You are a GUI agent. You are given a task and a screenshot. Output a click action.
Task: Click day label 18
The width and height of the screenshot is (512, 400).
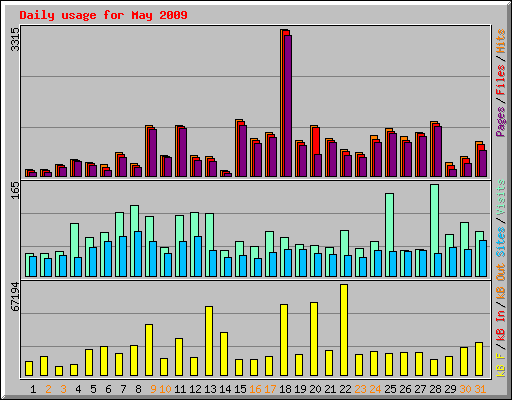pyautogui.click(x=285, y=389)
